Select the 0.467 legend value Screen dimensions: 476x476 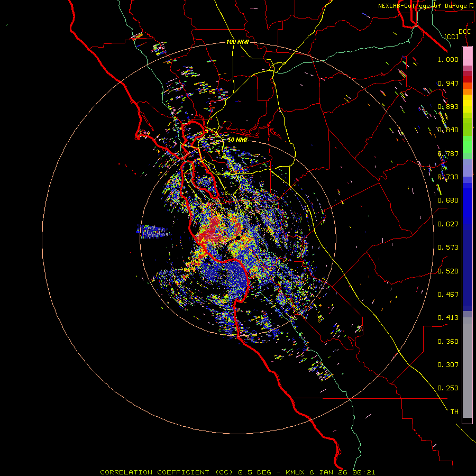[x=448, y=295]
